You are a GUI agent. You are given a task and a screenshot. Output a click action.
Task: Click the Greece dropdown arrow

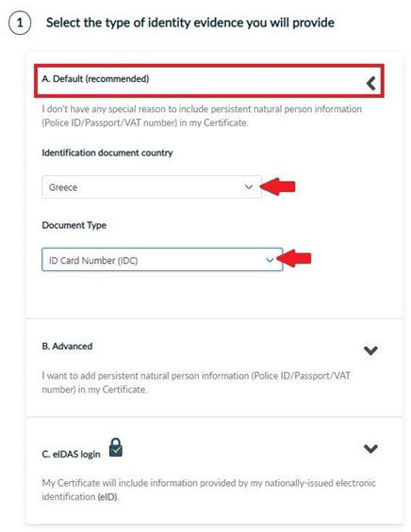pyautogui.click(x=249, y=187)
